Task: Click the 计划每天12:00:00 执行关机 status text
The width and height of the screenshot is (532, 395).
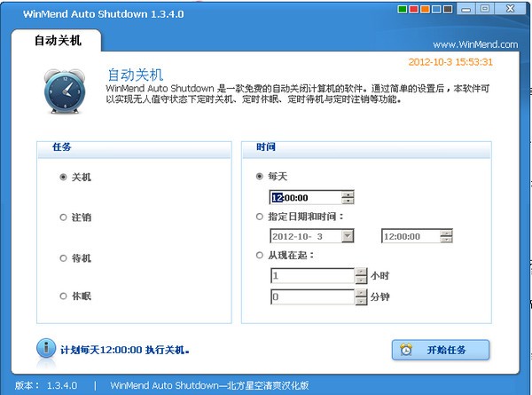Action: [x=125, y=350]
